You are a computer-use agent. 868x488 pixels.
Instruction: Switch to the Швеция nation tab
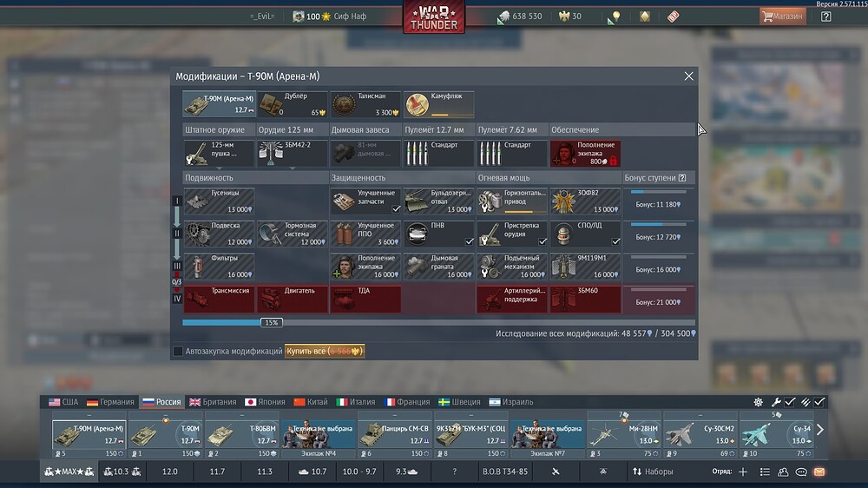coord(459,402)
